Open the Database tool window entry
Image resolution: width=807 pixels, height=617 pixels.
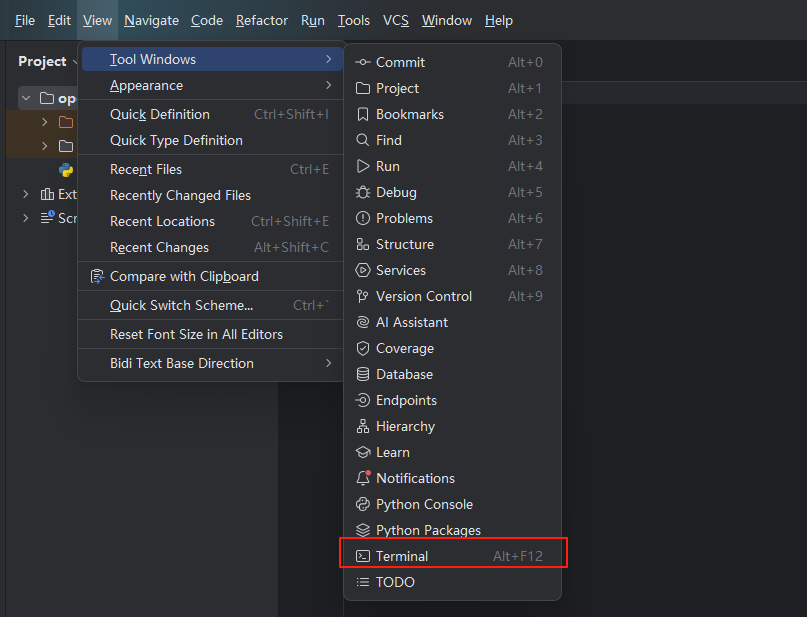(452, 374)
